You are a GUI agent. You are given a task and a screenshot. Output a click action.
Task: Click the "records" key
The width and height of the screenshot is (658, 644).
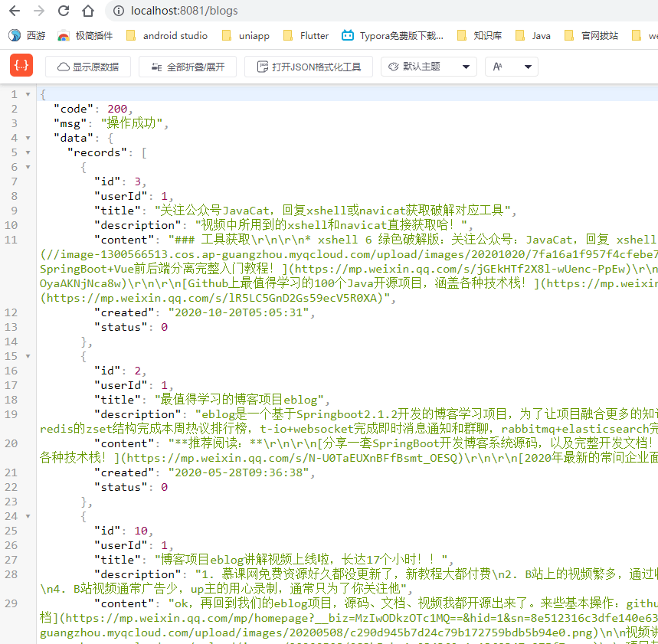[x=97, y=152]
